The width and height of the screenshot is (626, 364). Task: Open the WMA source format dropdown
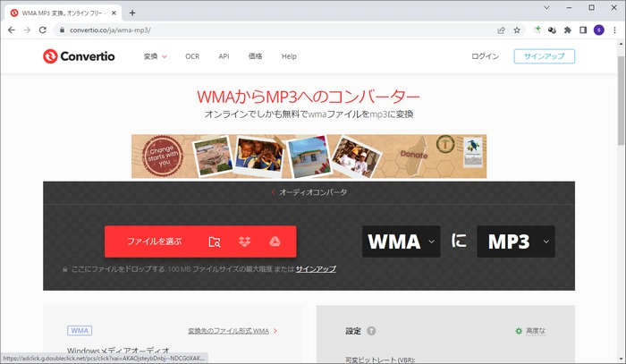coord(402,241)
